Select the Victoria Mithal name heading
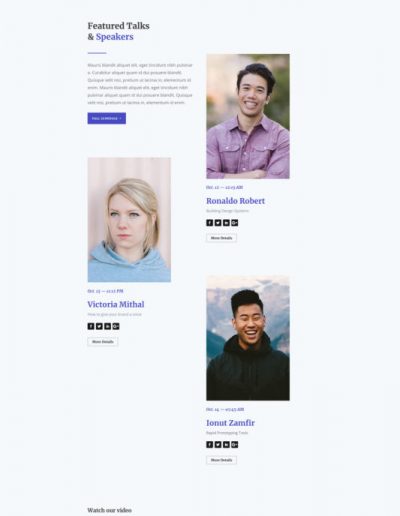400x516 pixels. (116, 304)
